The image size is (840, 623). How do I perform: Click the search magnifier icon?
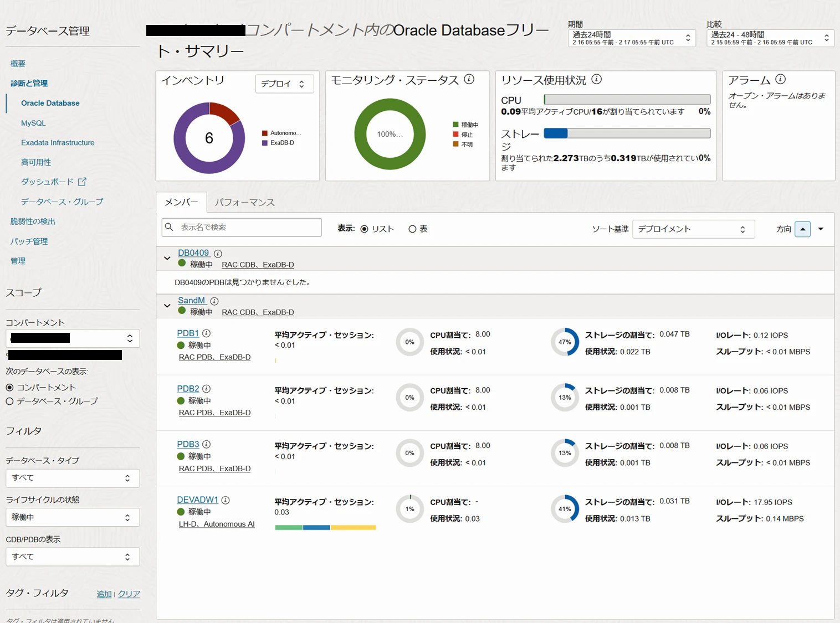pos(170,227)
